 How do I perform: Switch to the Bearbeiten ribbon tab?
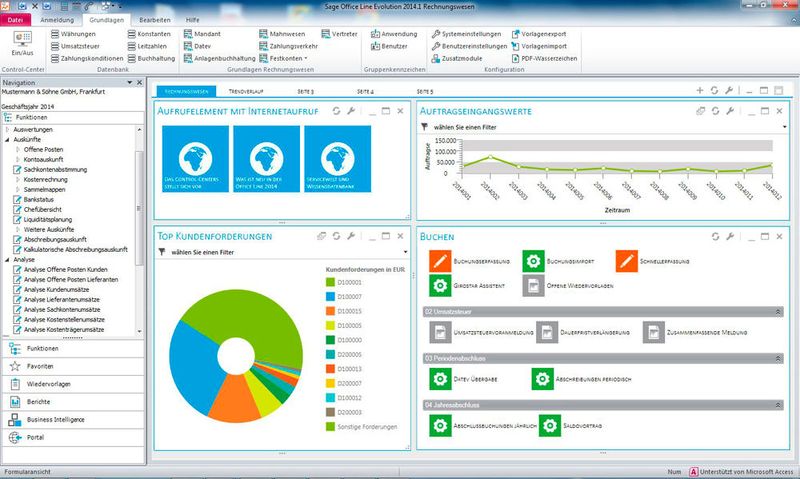[155, 20]
